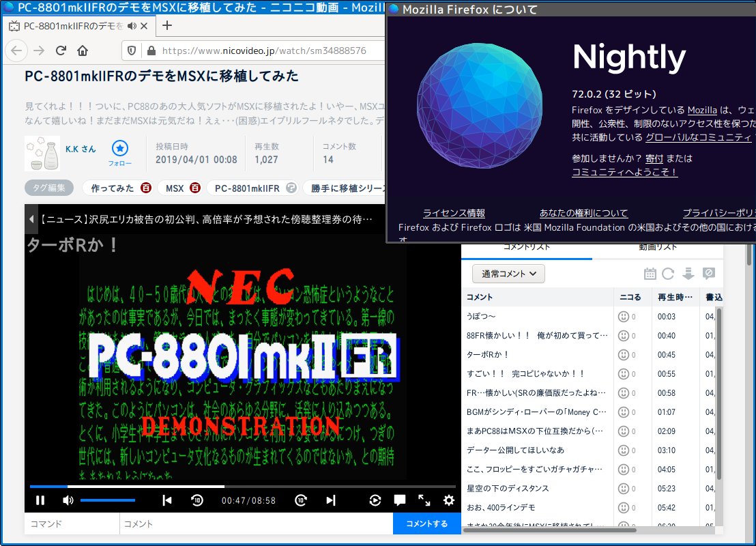This screenshot has height=546, width=756.
Task: Adjust the player volume slider
Action: pos(108,500)
